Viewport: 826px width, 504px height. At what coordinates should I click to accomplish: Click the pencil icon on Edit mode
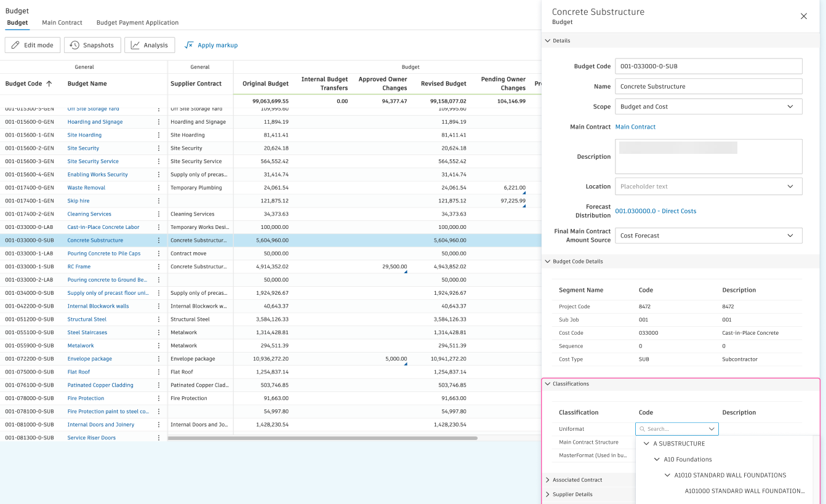(15, 45)
